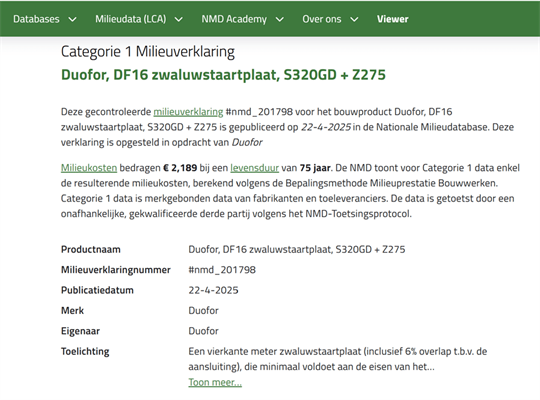Click the Categorie 1 Milieuverklaring heading
Image resolution: width=540 pixels, height=400 pixels.
click(x=148, y=52)
